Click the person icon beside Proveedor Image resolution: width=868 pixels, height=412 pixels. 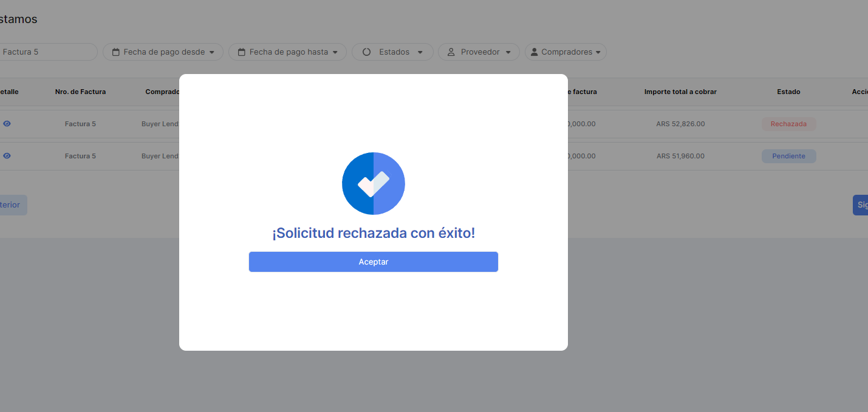click(x=451, y=52)
